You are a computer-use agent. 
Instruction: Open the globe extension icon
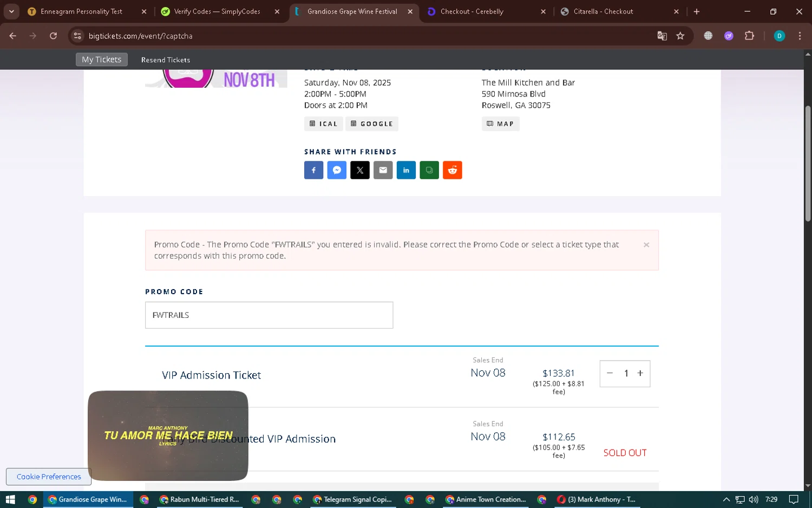708,36
